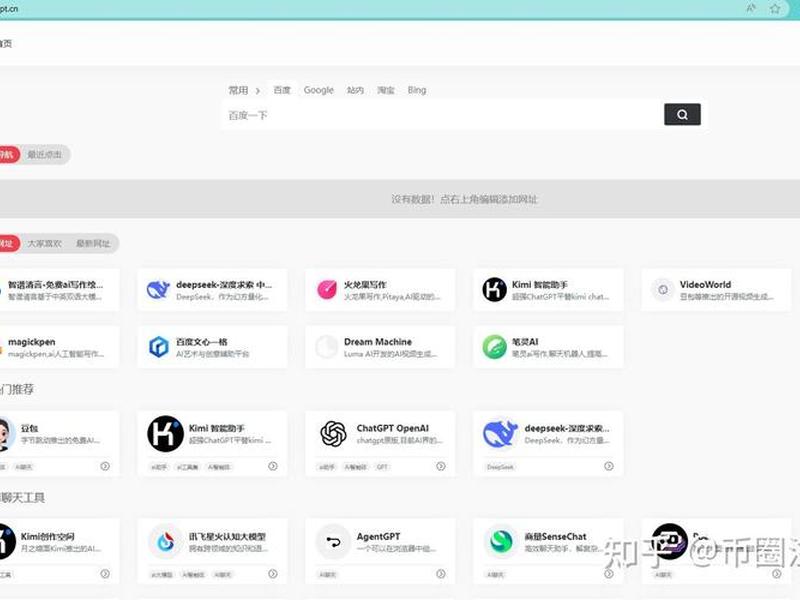Select the 淘宝 search tab
Screen dimensions: 800x600
pos(386,90)
